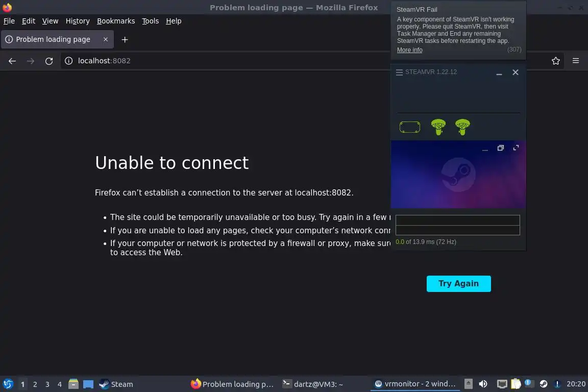Open the 'More info' link in SteamVR Fail
588x392 pixels.
click(409, 50)
